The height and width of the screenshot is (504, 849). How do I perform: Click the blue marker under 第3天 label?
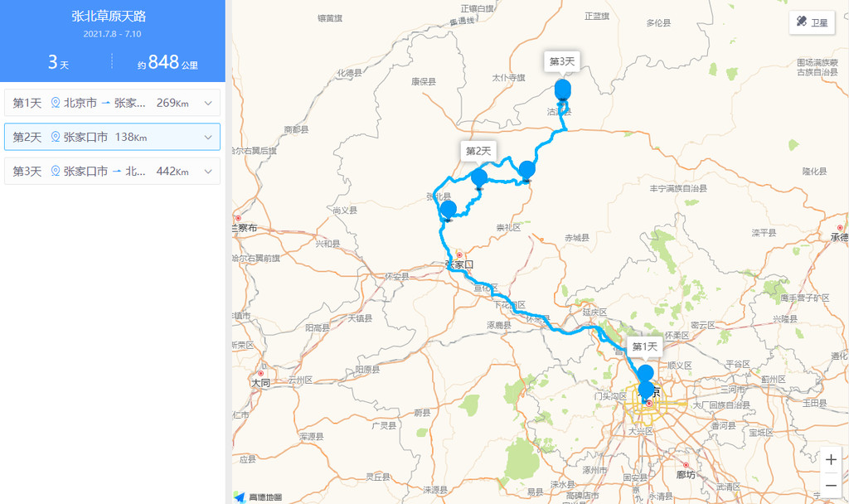click(563, 90)
